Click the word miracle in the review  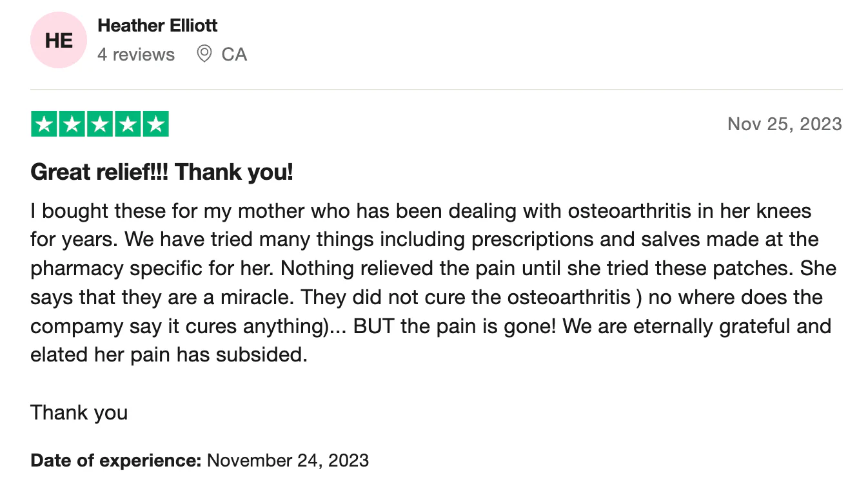coord(257,298)
